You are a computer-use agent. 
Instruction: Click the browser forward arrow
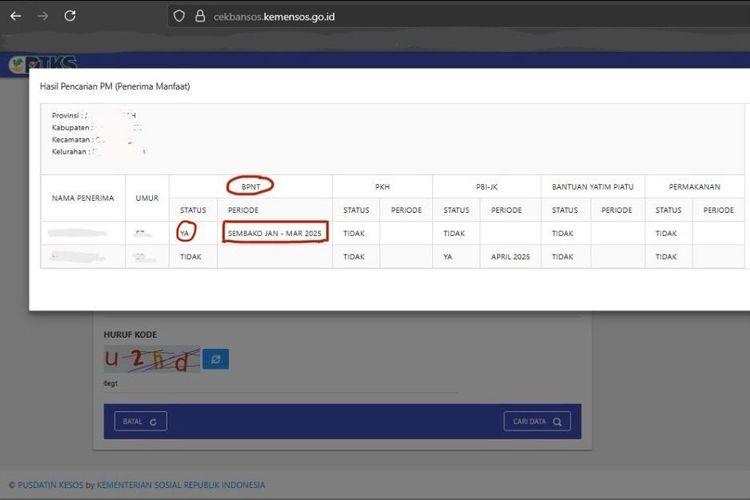(43, 16)
